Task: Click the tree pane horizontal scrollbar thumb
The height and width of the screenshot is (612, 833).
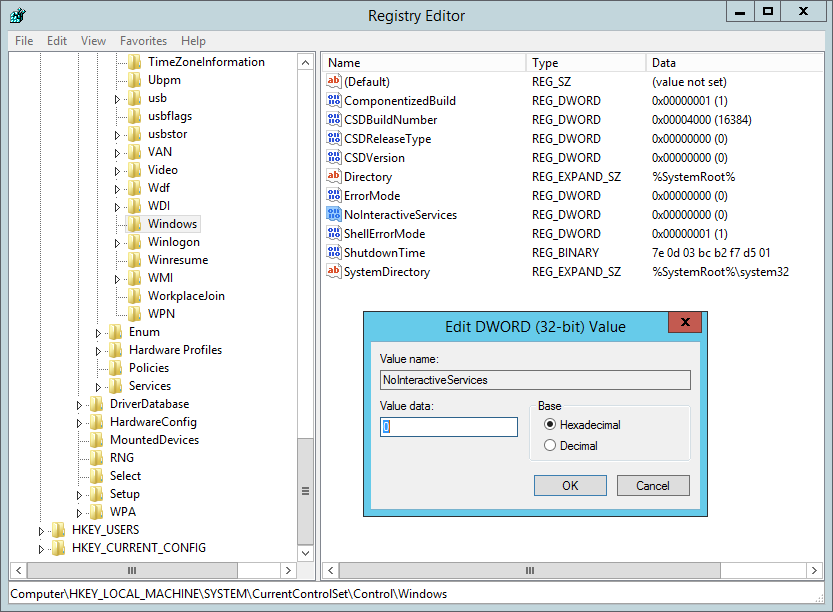Action: (x=132, y=571)
